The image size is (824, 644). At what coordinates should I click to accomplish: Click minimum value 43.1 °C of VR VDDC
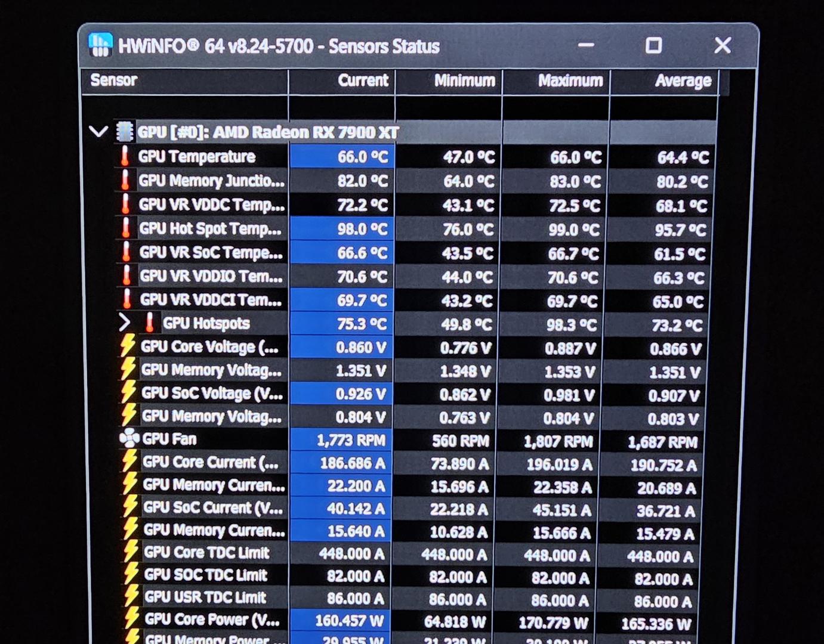tap(468, 206)
